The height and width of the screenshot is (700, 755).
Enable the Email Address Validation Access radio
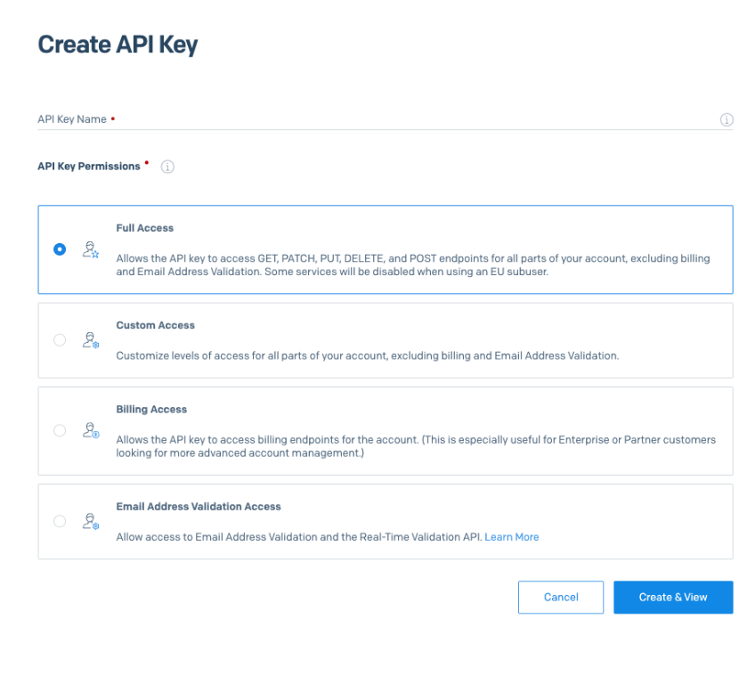(60, 521)
